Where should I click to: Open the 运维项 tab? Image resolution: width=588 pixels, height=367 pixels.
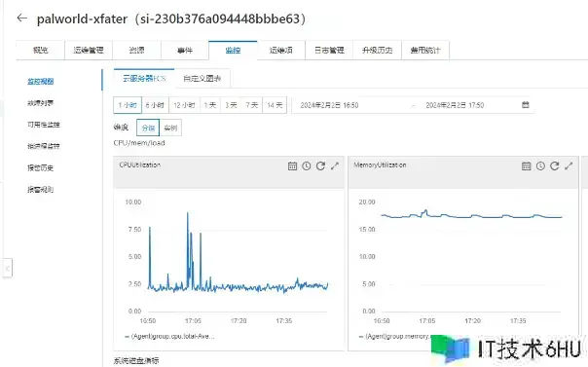click(281, 51)
